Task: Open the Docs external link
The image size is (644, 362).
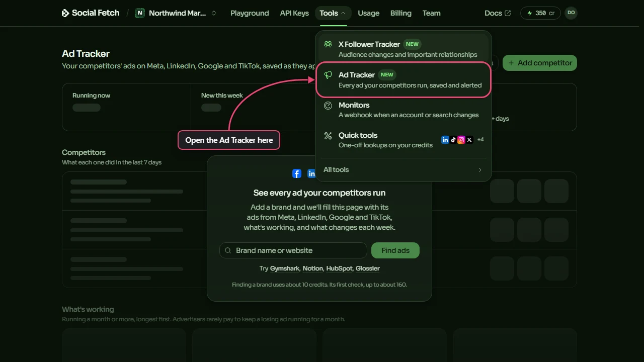Action: [498, 13]
